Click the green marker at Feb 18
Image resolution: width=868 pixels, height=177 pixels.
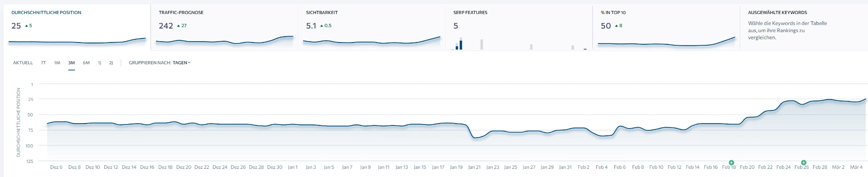(731, 163)
